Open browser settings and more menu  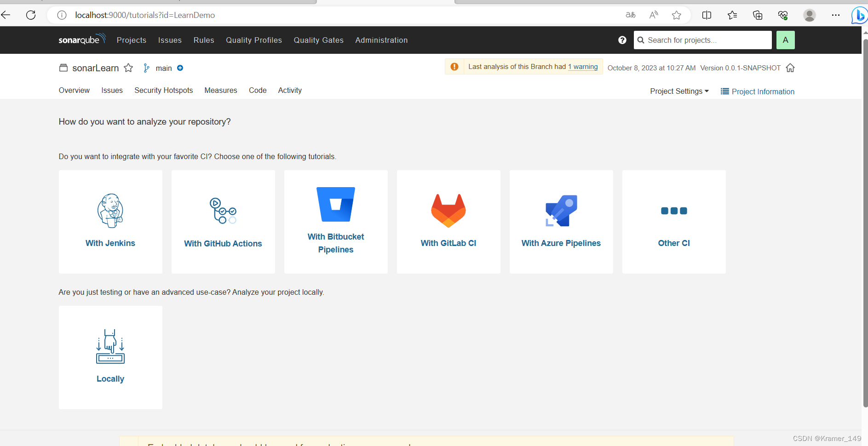(836, 15)
